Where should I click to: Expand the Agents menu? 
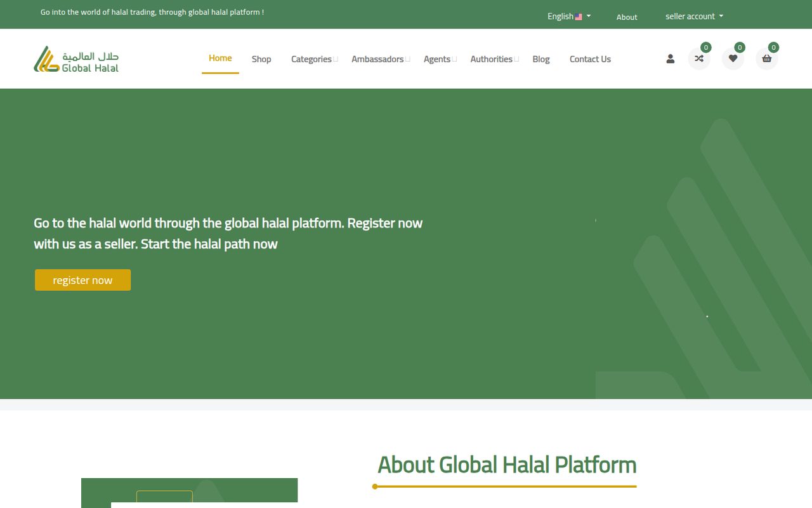pos(440,59)
